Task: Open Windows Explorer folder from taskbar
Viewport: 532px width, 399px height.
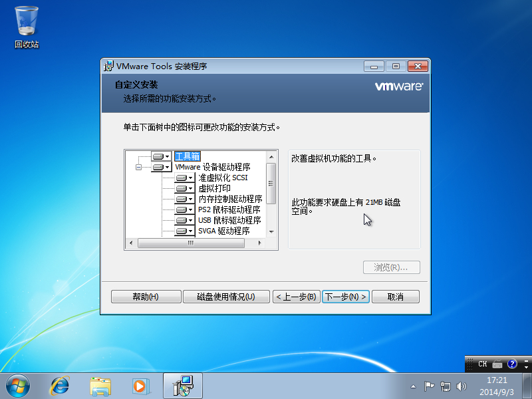Action: (x=100, y=386)
